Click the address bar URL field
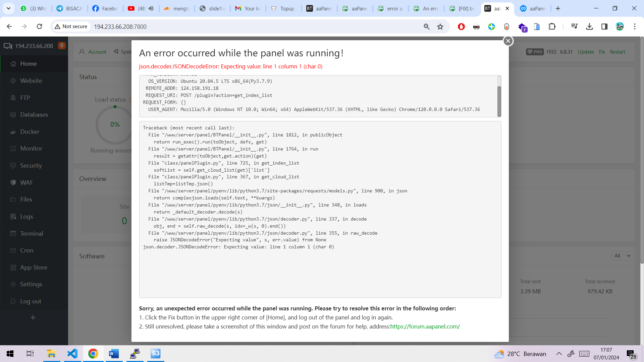 pos(235,26)
